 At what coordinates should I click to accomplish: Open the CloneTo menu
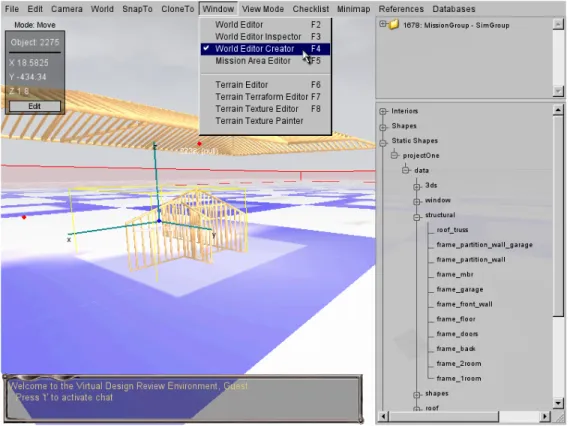coord(178,9)
